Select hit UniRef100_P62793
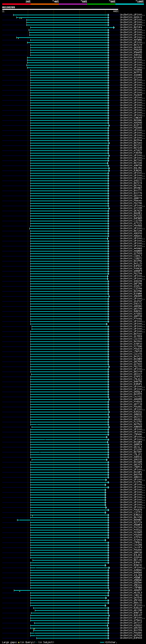 pos(131,366)
